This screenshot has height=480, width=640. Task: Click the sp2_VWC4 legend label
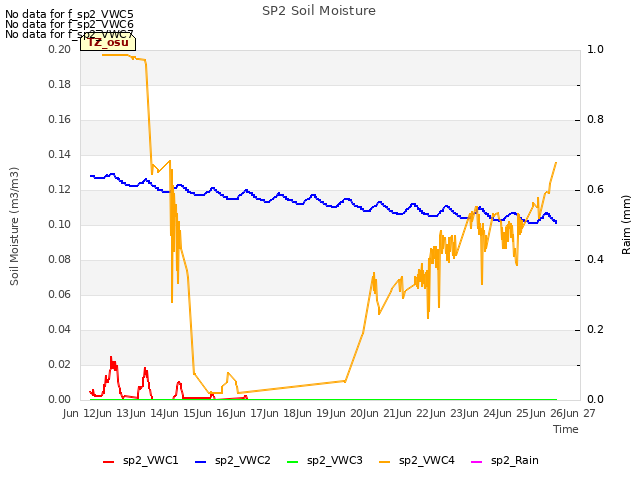click(x=427, y=460)
